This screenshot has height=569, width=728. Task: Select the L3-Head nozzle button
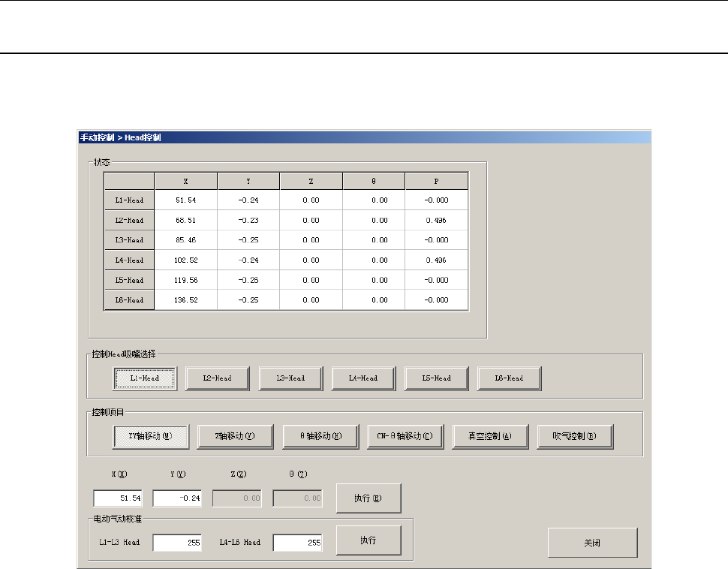point(290,379)
